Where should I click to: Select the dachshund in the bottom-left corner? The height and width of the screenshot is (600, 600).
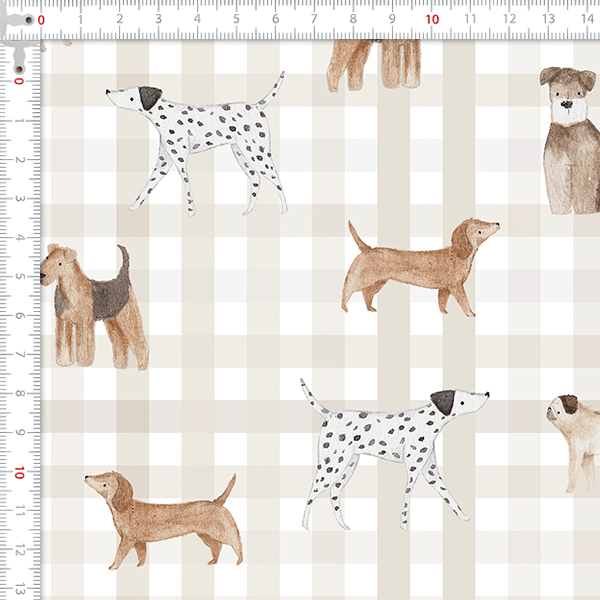(x=165, y=515)
